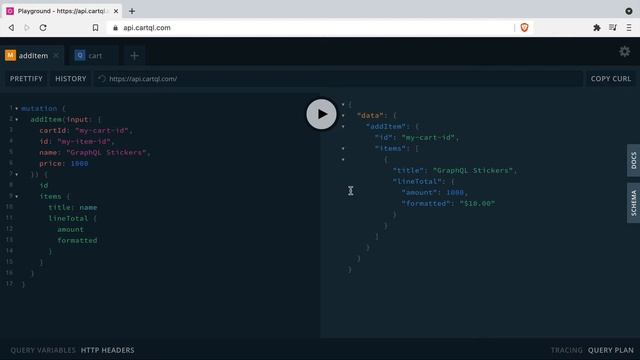
Task: Collapse addItem block fold arrow on line 2
Action: coord(17,120)
